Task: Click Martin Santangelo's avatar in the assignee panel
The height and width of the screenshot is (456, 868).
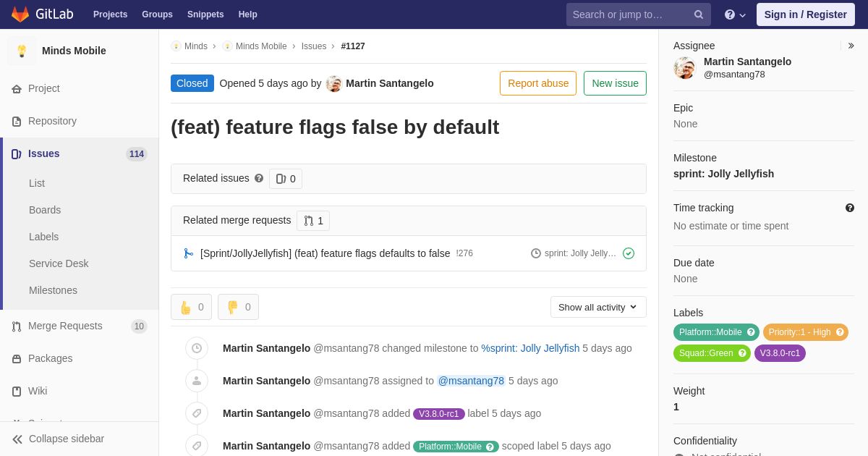Action: point(684,68)
